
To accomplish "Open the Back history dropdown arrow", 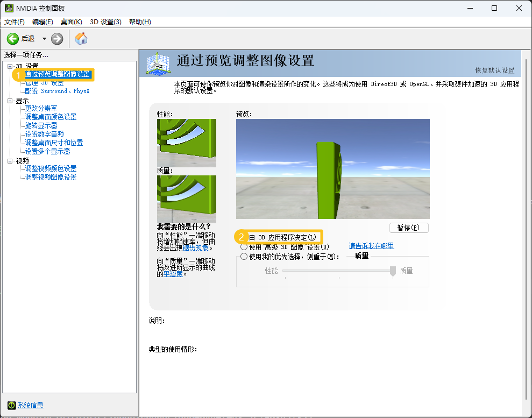I will [x=44, y=39].
